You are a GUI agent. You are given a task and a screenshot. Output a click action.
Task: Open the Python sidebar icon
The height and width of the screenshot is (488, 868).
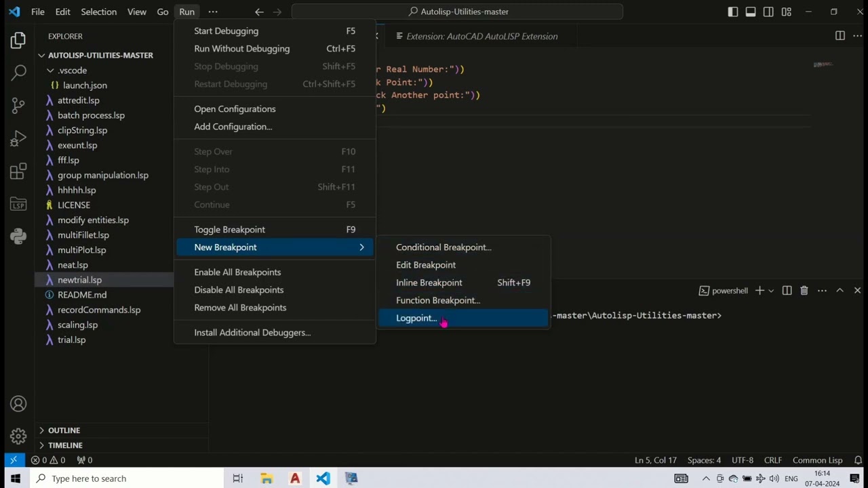coord(18,236)
